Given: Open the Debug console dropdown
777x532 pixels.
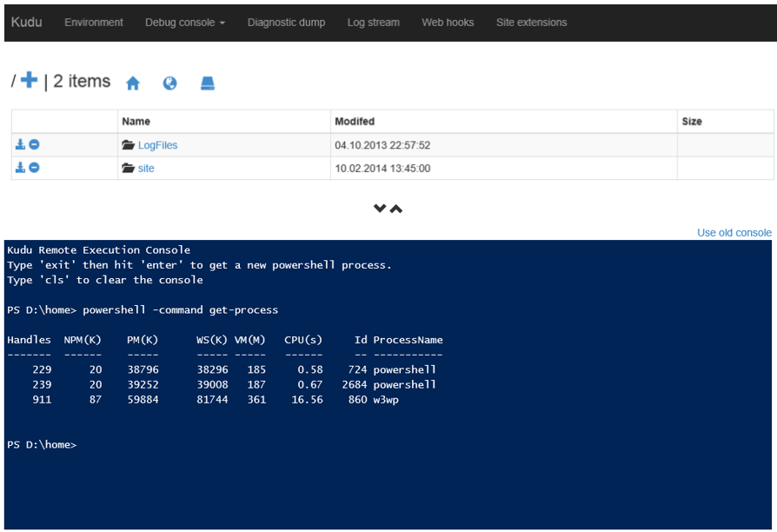Looking at the screenshot, I should point(184,23).
